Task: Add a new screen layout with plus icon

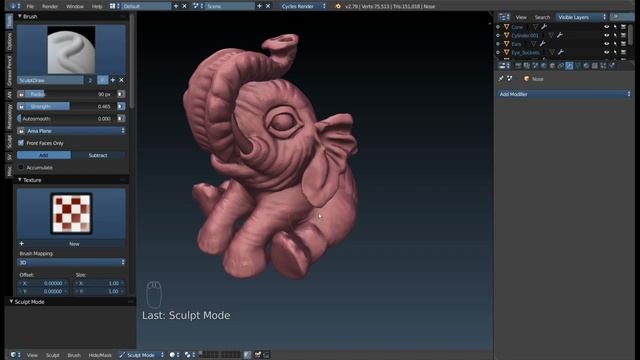Action: (x=176, y=6)
